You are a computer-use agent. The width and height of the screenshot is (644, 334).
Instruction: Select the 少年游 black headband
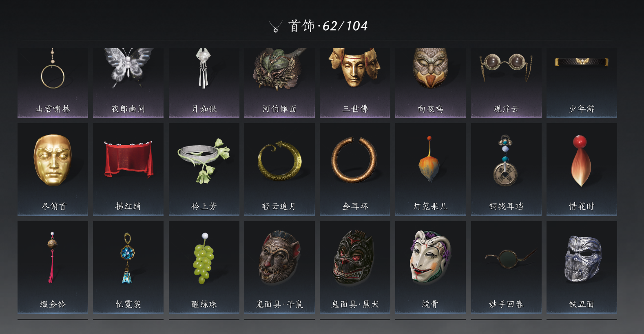pos(582,83)
